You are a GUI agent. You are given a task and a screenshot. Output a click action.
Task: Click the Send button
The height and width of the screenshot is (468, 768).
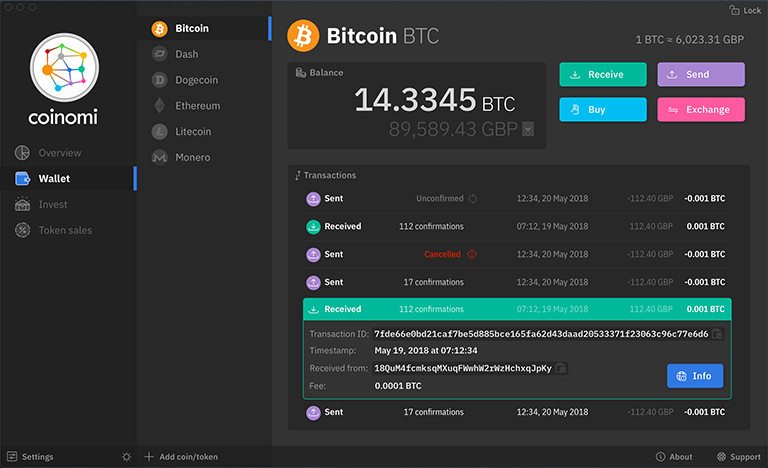[x=701, y=74]
